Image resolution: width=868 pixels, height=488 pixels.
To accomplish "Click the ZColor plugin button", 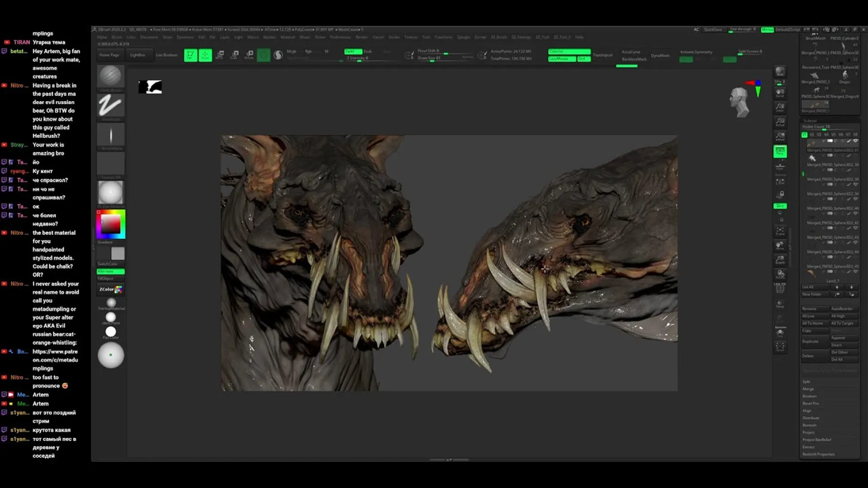I will click(x=110, y=289).
